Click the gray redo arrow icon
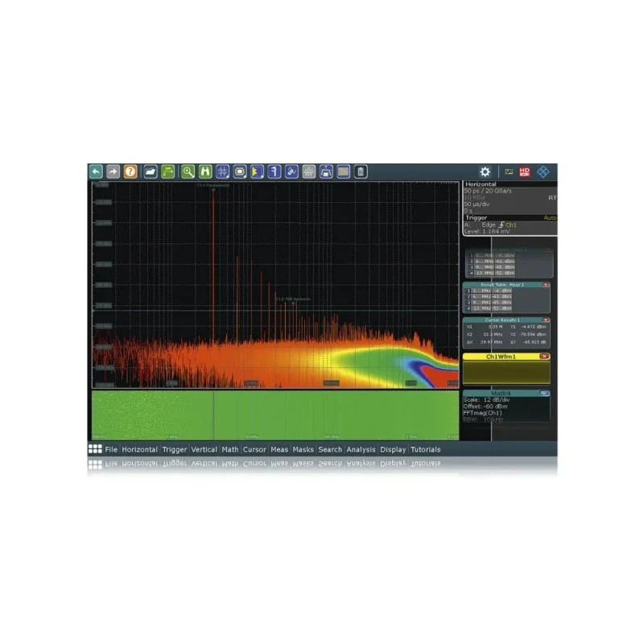 [x=113, y=171]
